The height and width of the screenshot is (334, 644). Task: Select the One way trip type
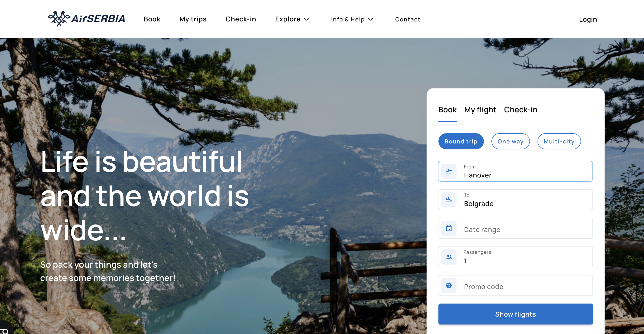coord(510,141)
